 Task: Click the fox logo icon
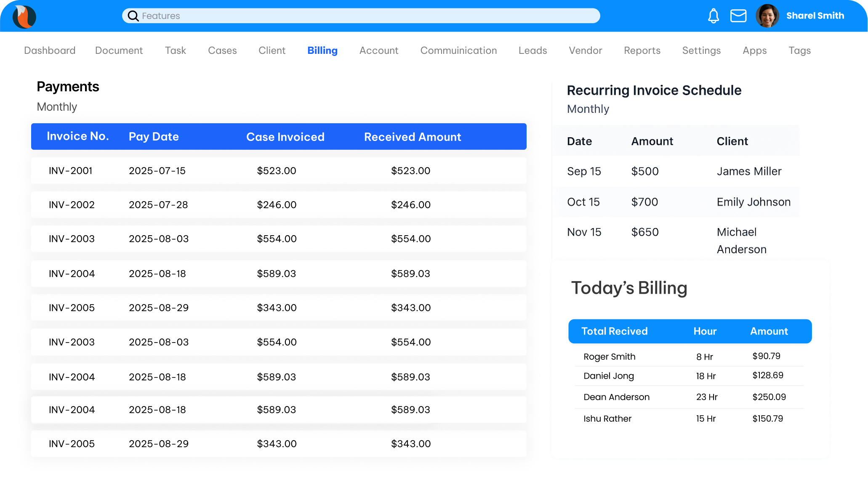pos(24,16)
